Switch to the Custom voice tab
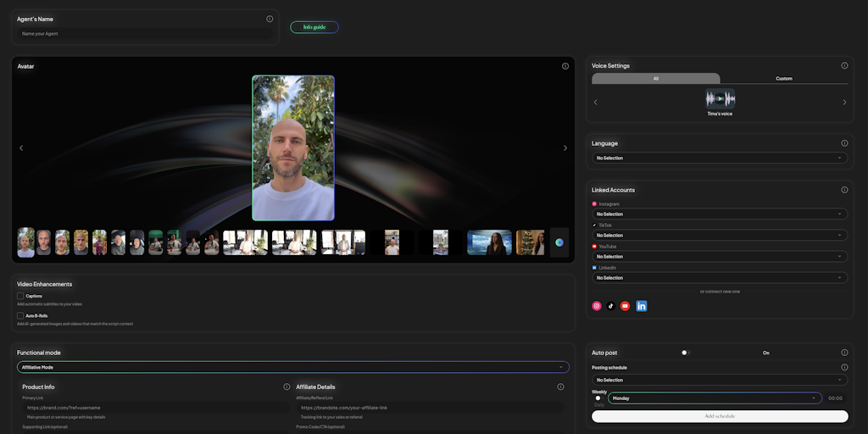868x434 pixels. pos(784,79)
